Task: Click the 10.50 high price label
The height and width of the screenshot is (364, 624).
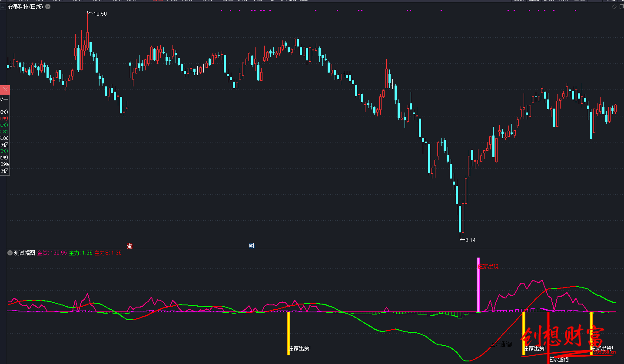Action: coord(100,14)
